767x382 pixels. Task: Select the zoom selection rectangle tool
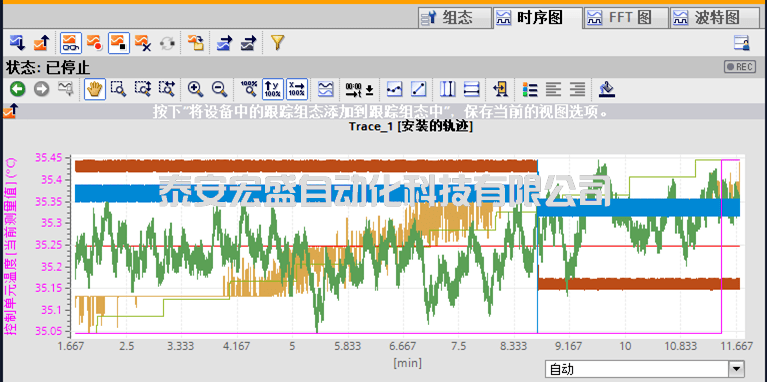point(118,89)
